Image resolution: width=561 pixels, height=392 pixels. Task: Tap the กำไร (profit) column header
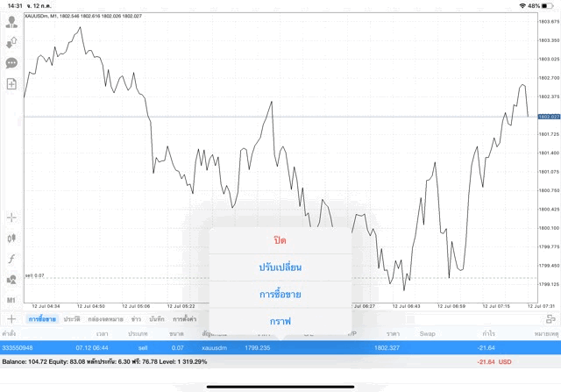(x=486, y=334)
